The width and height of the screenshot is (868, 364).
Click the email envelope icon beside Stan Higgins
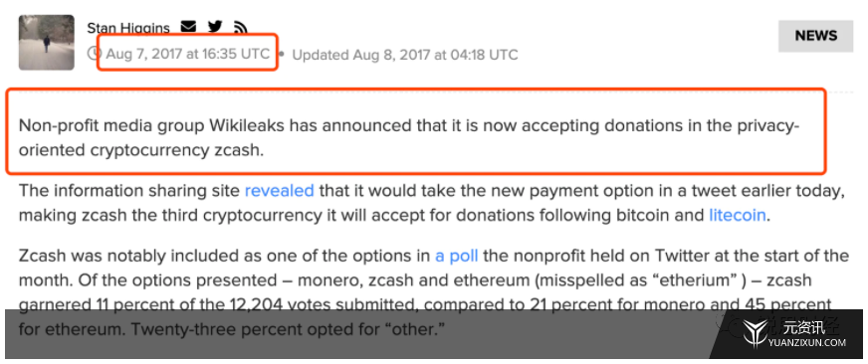(x=189, y=26)
